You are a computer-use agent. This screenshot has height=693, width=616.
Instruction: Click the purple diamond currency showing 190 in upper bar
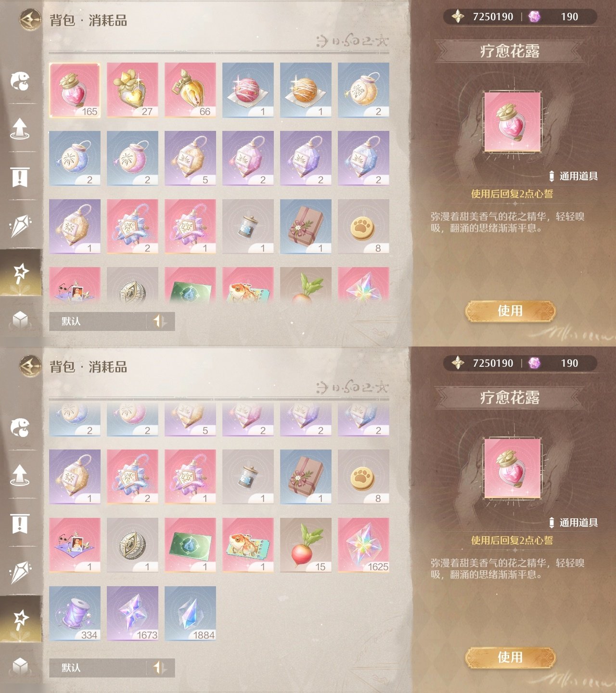[x=534, y=17]
